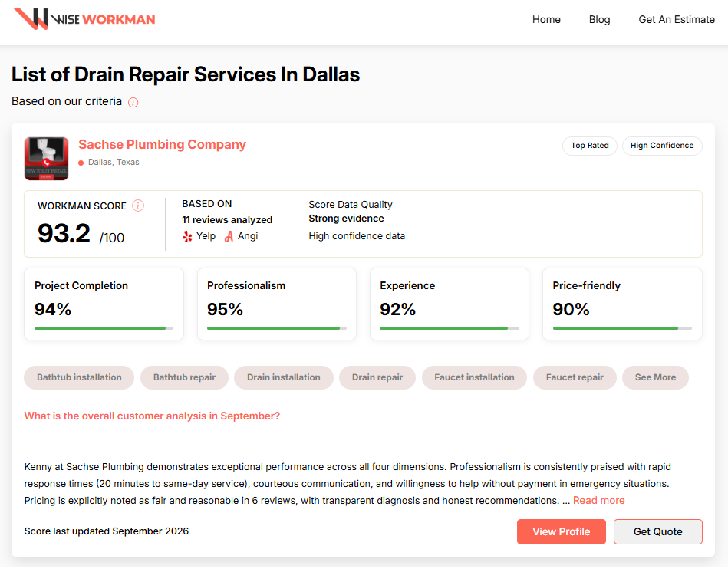Image resolution: width=728 pixels, height=569 pixels.
Task: Click the 'Dallas, Texas' location text
Action: 114,163
